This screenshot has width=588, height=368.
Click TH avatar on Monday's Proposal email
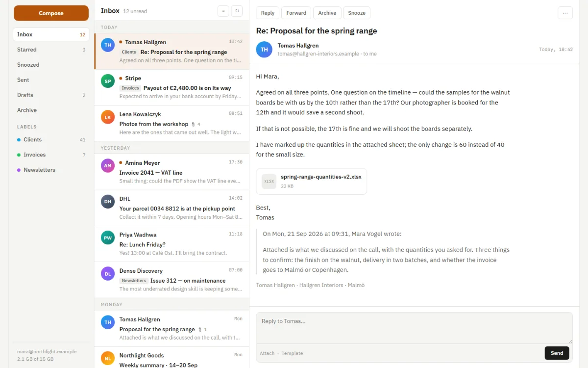[x=108, y=322]
